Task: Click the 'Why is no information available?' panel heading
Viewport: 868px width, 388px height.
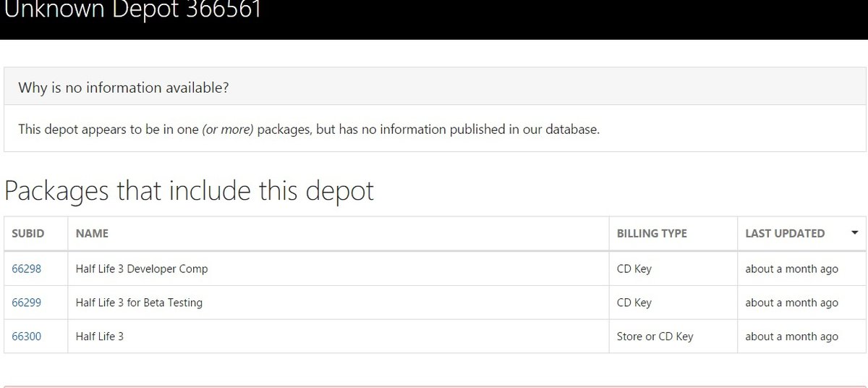Action: pos(124,88)
